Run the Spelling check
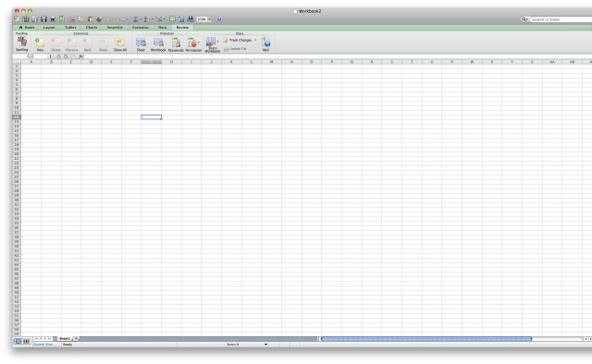Image resolution: width=592 pixels, height=364 pixels. pyautogui.click(x=22, y=43)
